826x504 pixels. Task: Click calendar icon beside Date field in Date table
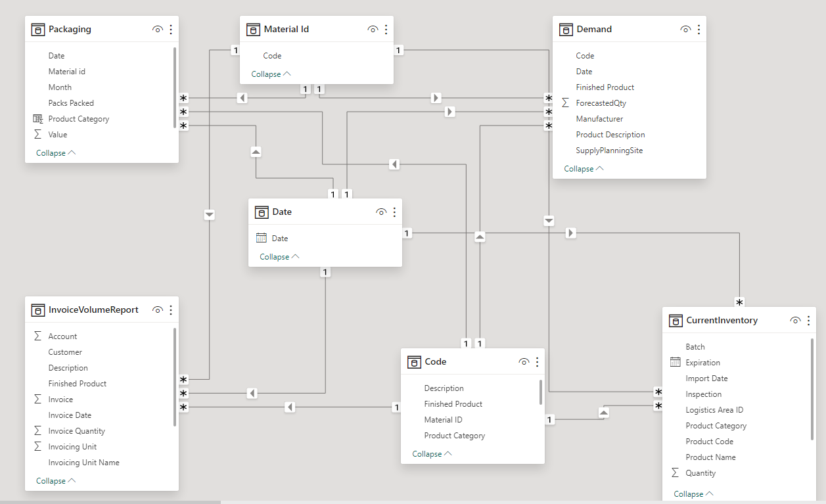point(261,239)
